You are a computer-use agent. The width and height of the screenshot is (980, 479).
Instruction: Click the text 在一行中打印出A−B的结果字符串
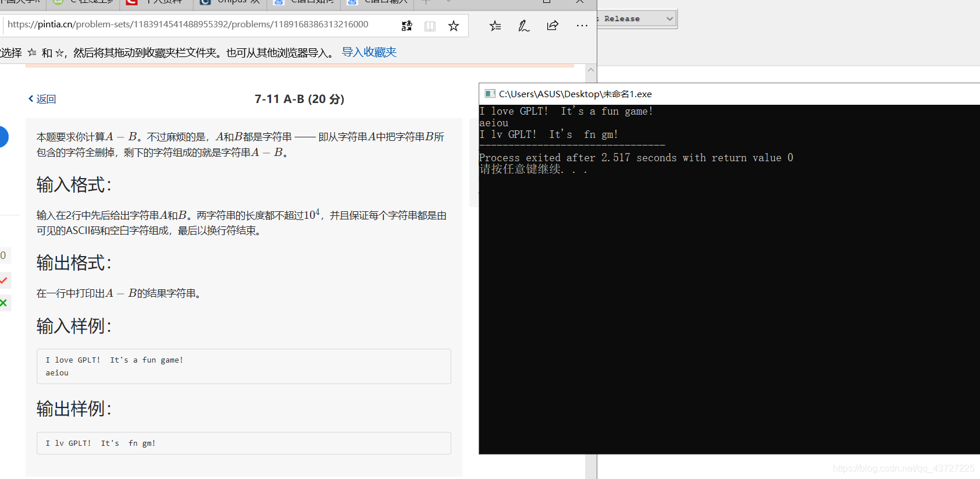click(119, 293)
